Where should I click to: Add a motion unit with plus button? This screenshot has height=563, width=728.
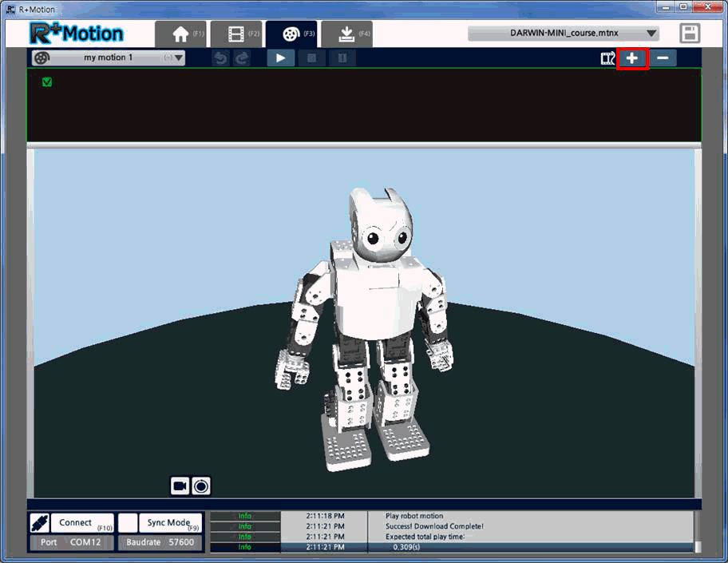(x=632, y=58)
